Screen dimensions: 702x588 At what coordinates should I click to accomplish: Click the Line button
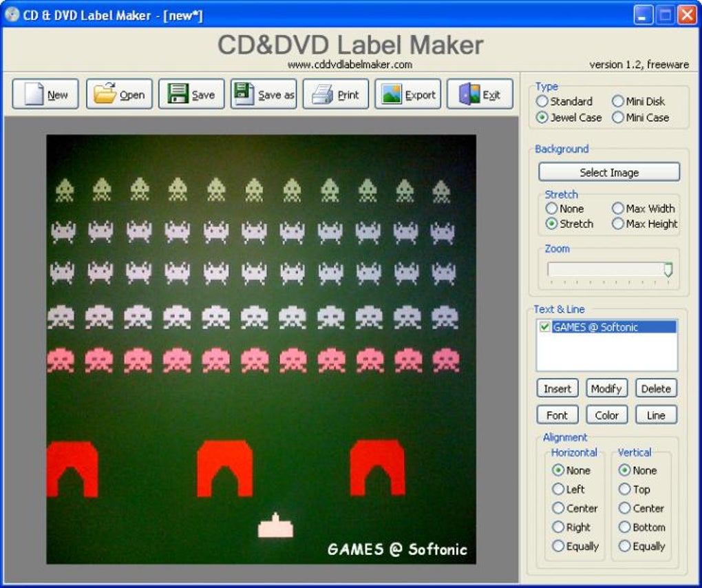coord(656,415)
